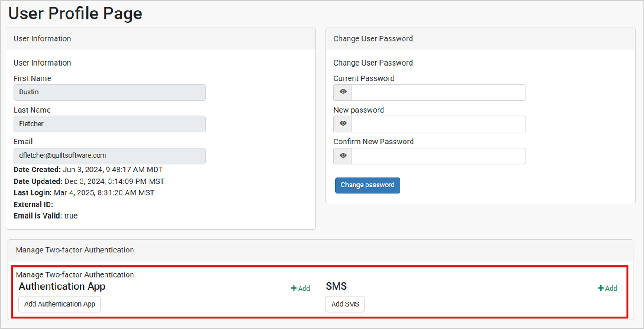Select the Email field showing dfletcher@quiltsoftware.com

(110, 156)
